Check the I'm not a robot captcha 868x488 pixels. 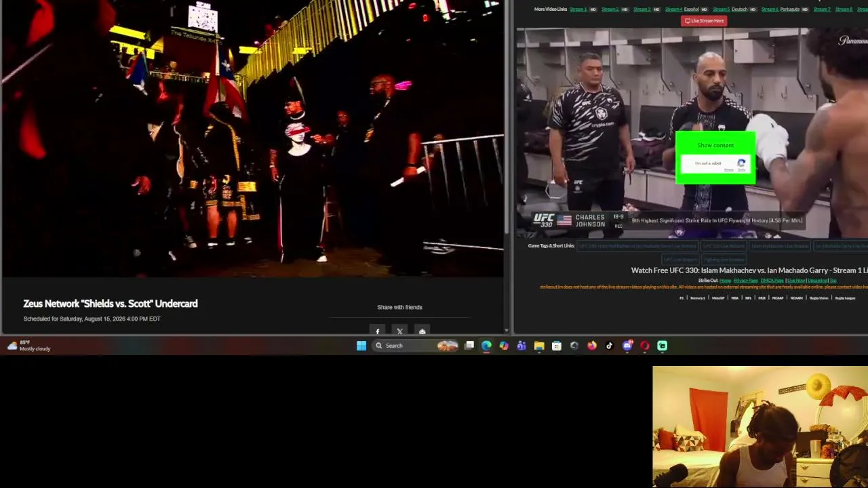(715, 163)
